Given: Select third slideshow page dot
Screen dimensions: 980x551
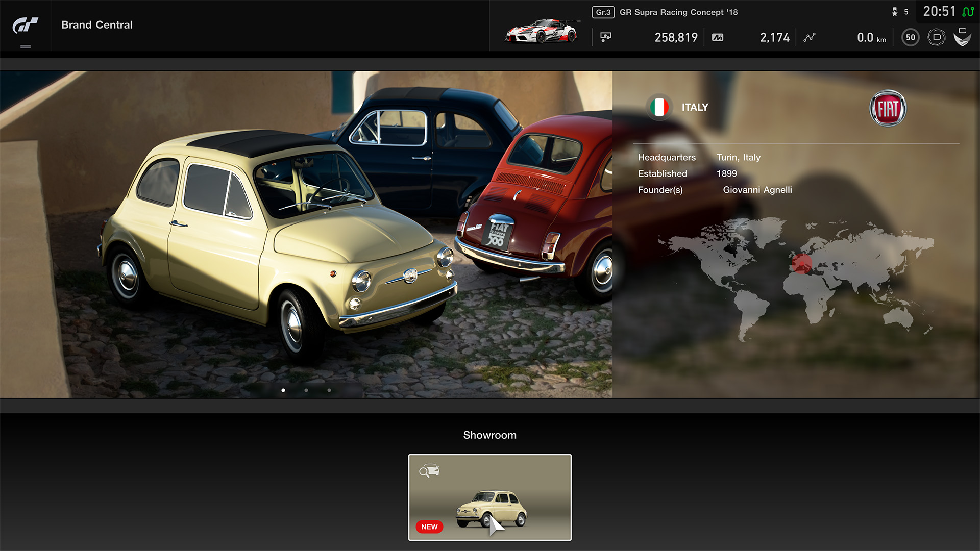Looking at the screenshot, I should (329, 390).
